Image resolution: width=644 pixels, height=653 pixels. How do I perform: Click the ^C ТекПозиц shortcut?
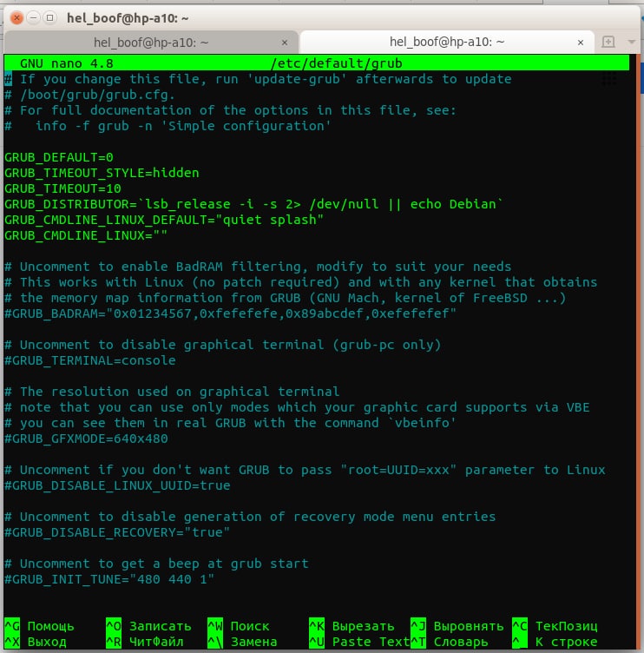point(555,626)
